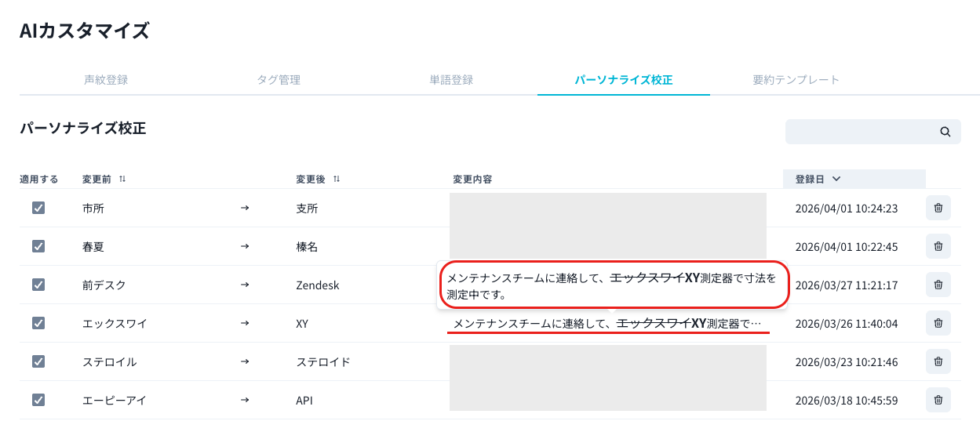This screenshot has height=421, width=980.
Task: Click date 2026/04/01 10:24:23
Action: [847, 209]
